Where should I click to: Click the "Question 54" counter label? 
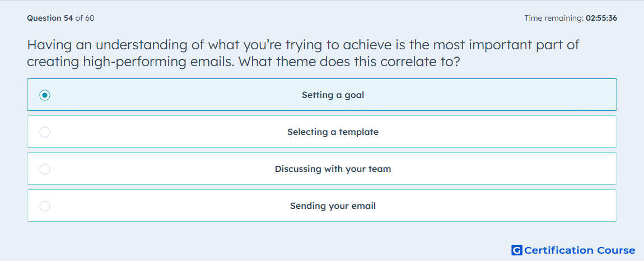coord(50,18)
